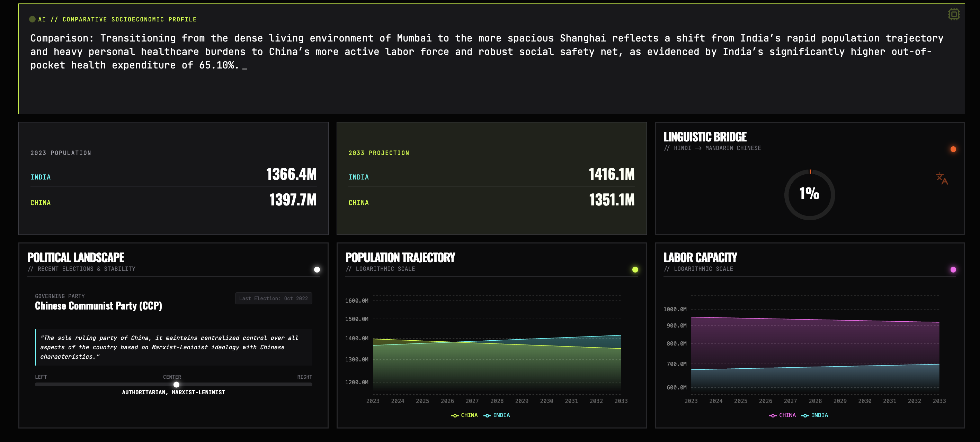Click the 1% circular gauge

[809, 195]
